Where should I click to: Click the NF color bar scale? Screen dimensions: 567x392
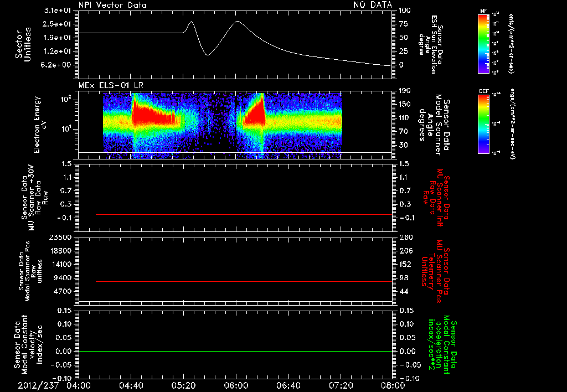tap(483, 44)
